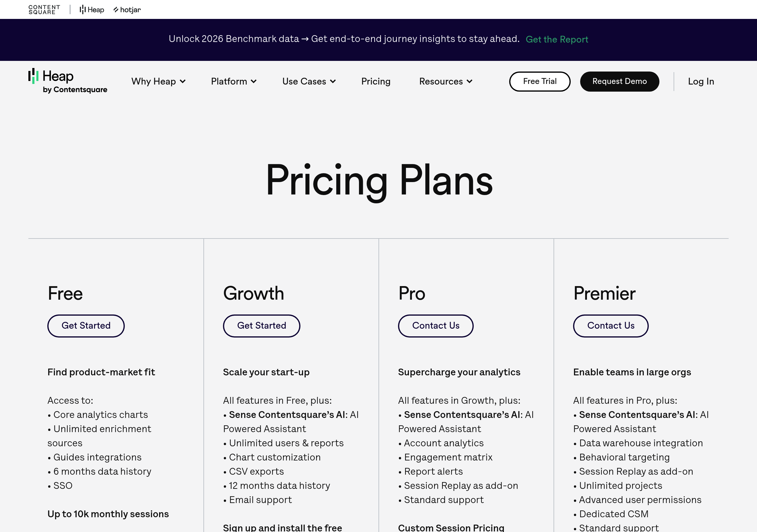Click the Contentsquare logo in the top partner bar
Image resolution: width=757 pixels, height=532 pixels.
point(44,9)
